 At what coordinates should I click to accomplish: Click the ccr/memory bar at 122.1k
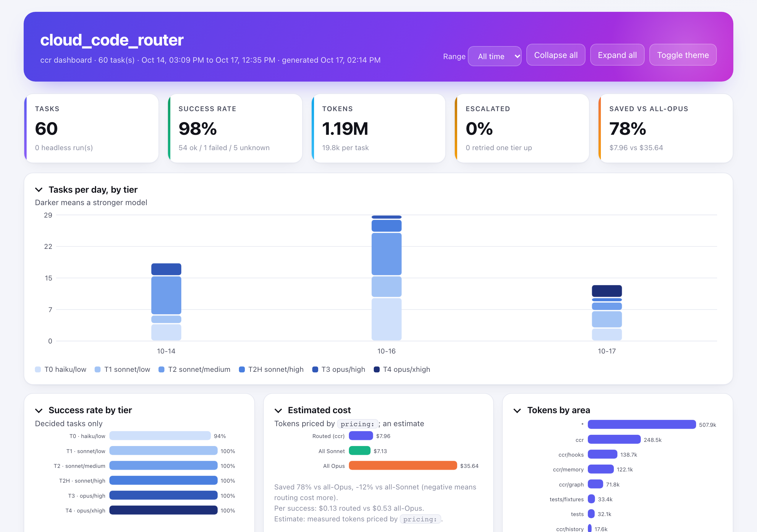[601, 469]
